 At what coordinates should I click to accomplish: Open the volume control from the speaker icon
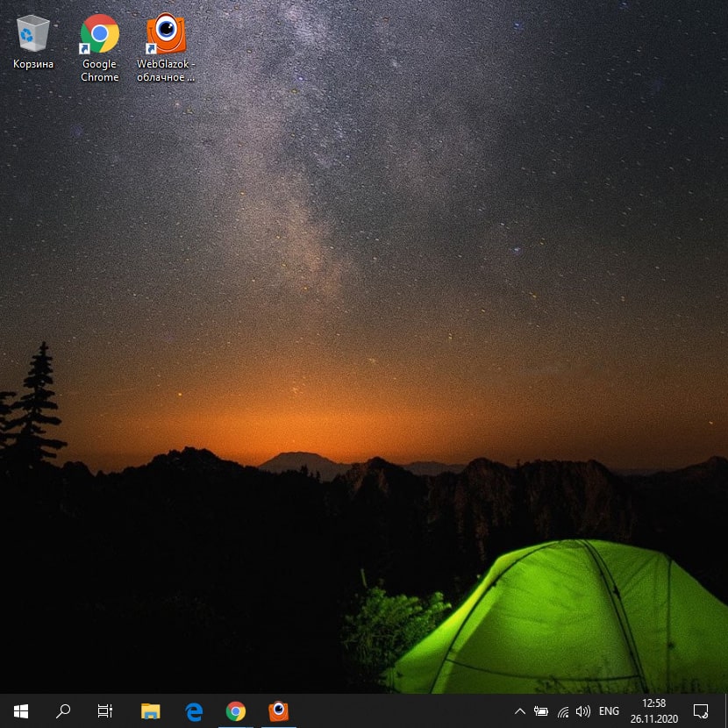coord(583,710)
